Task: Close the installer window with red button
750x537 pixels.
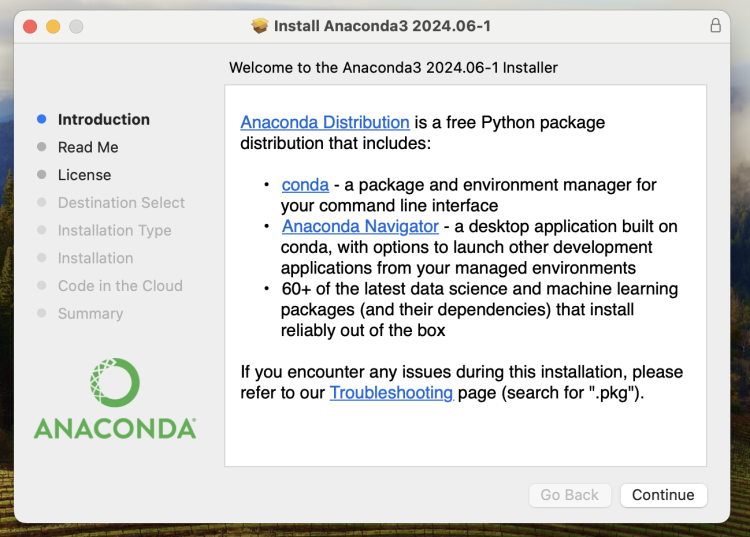Action: click(x=30, y=26)
